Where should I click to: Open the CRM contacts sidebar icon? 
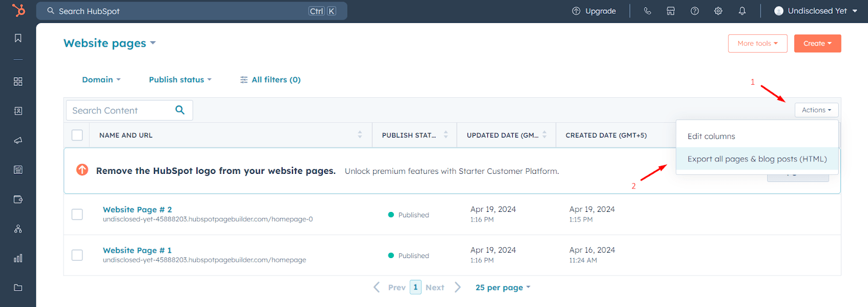coord(18,111)
